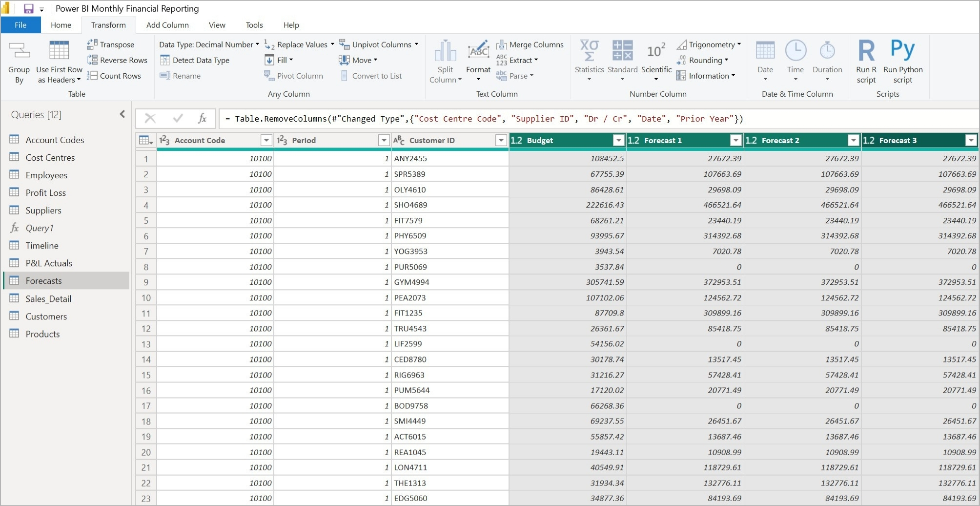Open the Budget column filter dropdown
Screen dimensions: 980x506
click(x=618, y=141)
